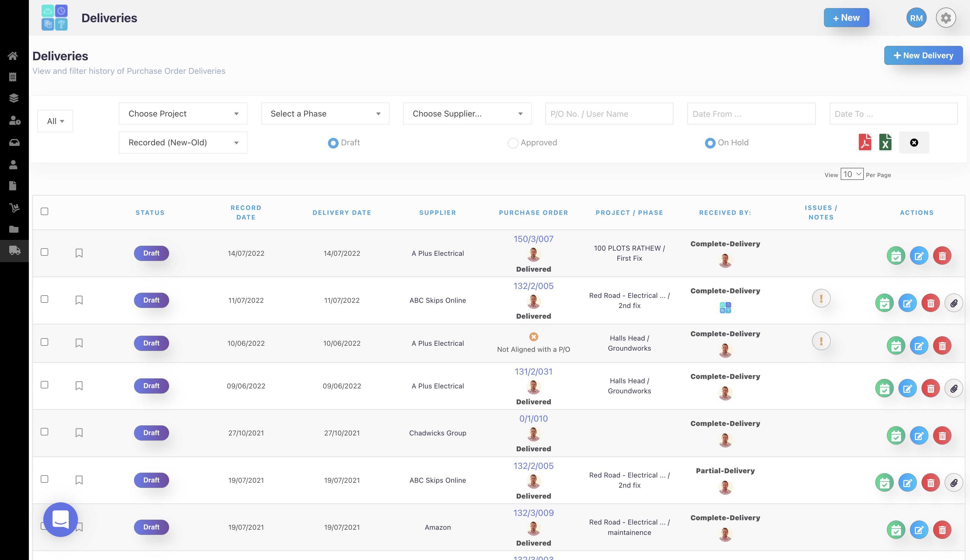Open purchase order 150/3/007 link

tap(533, 239)
